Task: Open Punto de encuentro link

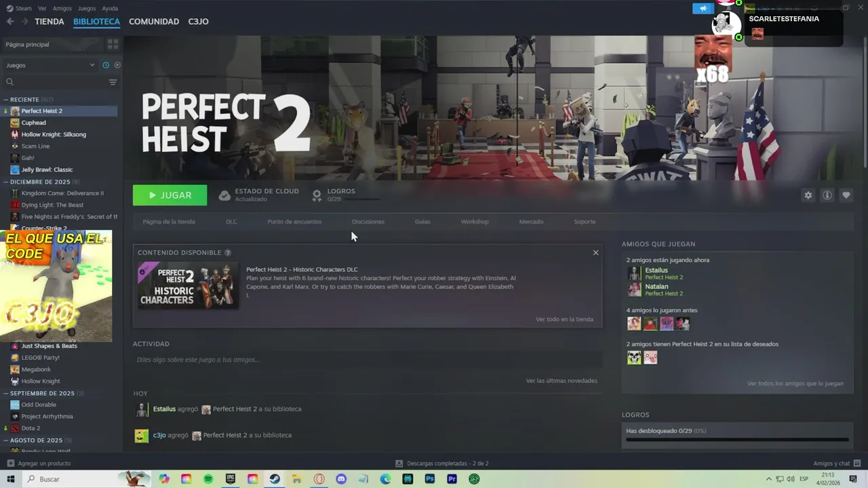Action: click(294, 222)
